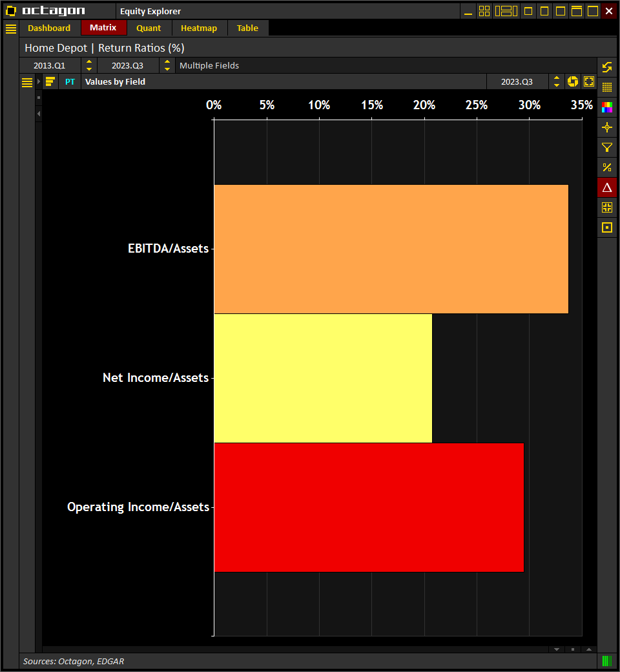Switch to the Dashboard tab
The height and width of the screenshot is (672, 620).
[49, 28]
